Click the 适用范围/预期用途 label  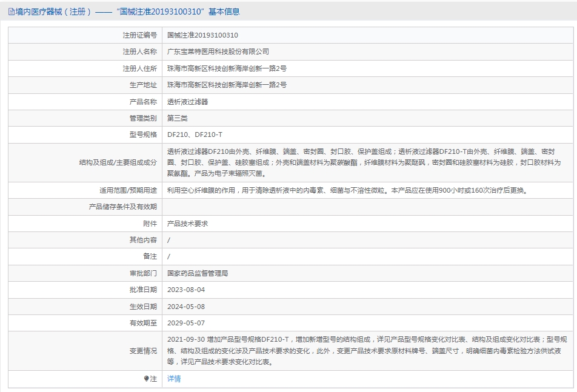pos(128,190)
